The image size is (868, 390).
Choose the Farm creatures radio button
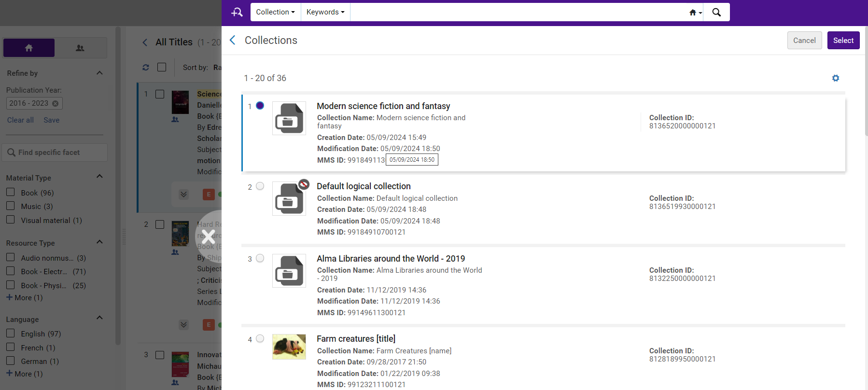click(260, 339)
